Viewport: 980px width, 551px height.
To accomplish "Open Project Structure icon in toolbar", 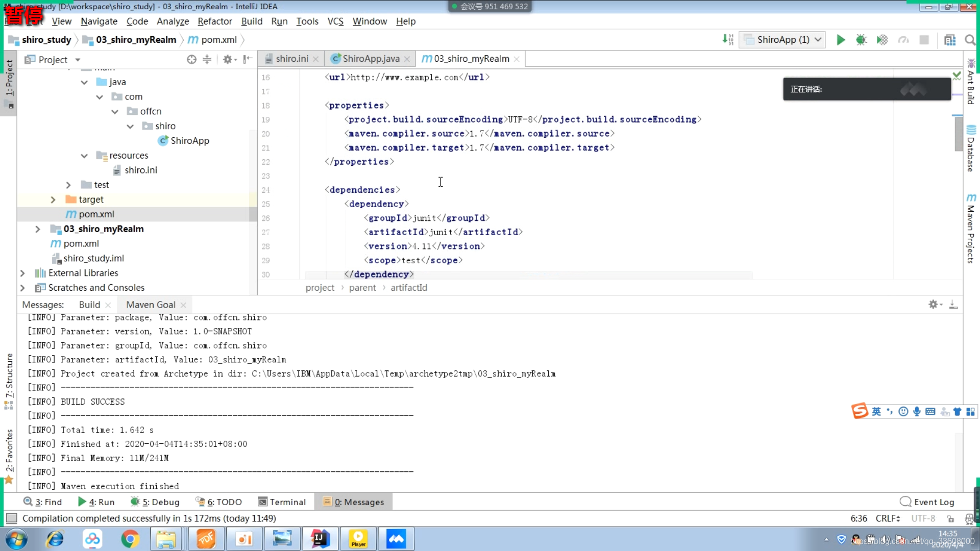I will pos(950,40).
